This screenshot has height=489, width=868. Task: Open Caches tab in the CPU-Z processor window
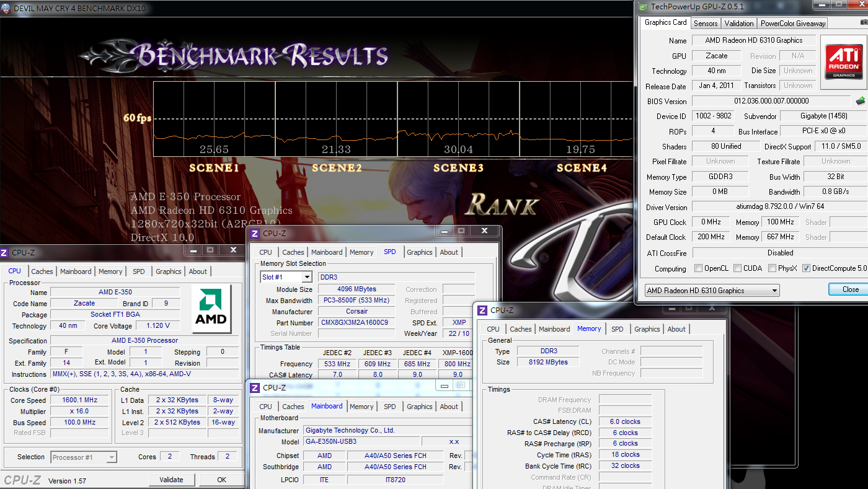pos(42,271)
